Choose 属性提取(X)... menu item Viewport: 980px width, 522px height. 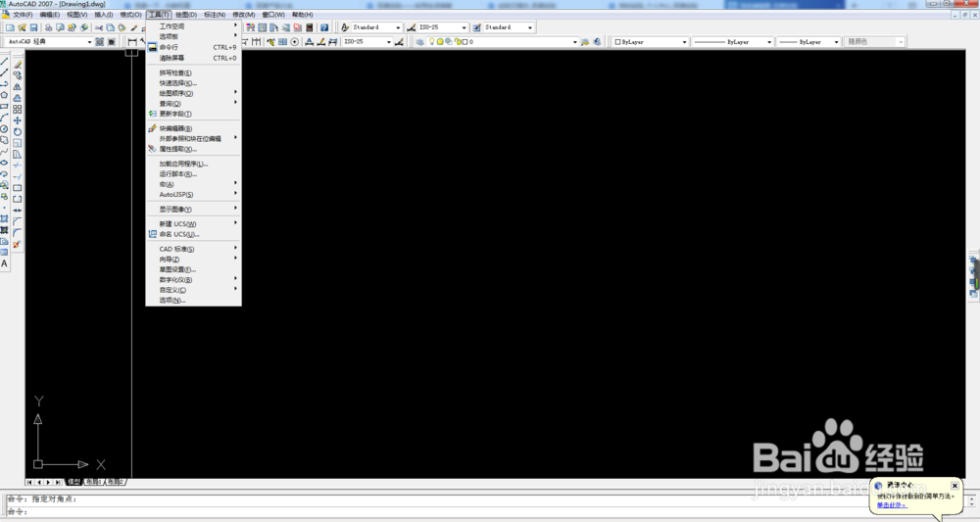(193, 149)
